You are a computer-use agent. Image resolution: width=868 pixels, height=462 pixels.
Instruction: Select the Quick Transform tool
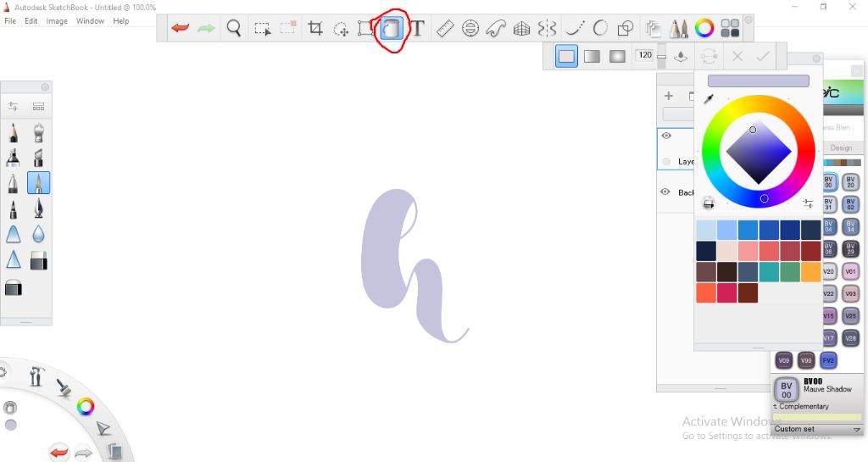pos(341,28)
